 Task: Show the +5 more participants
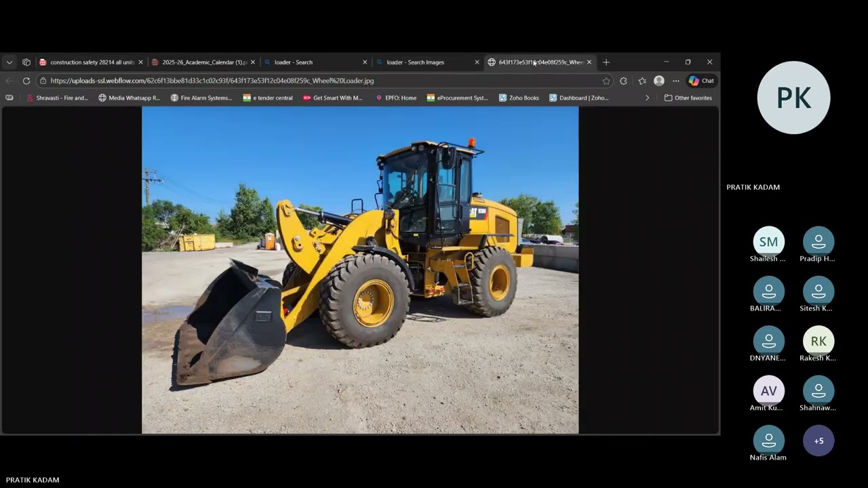click(x=818, y=441)
